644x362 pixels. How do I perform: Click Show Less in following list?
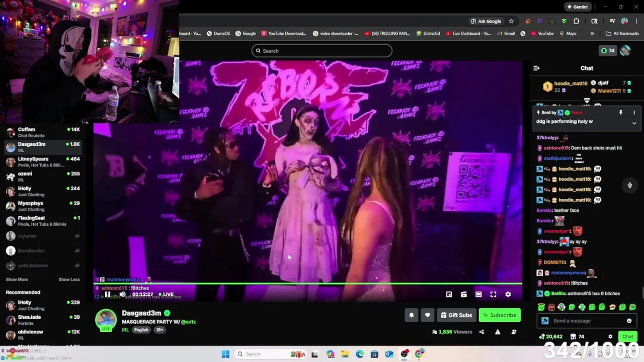(x=69, y=280)
